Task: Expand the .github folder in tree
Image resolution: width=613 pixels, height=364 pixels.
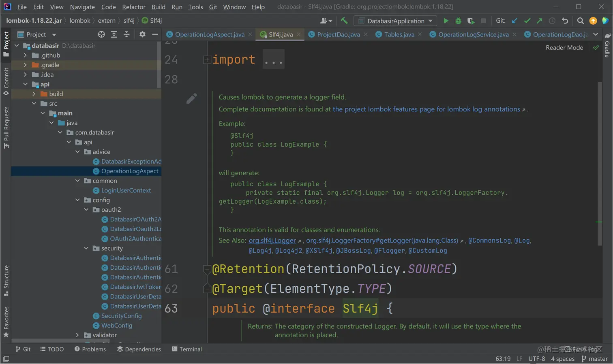Action: [x=25, y=55]
